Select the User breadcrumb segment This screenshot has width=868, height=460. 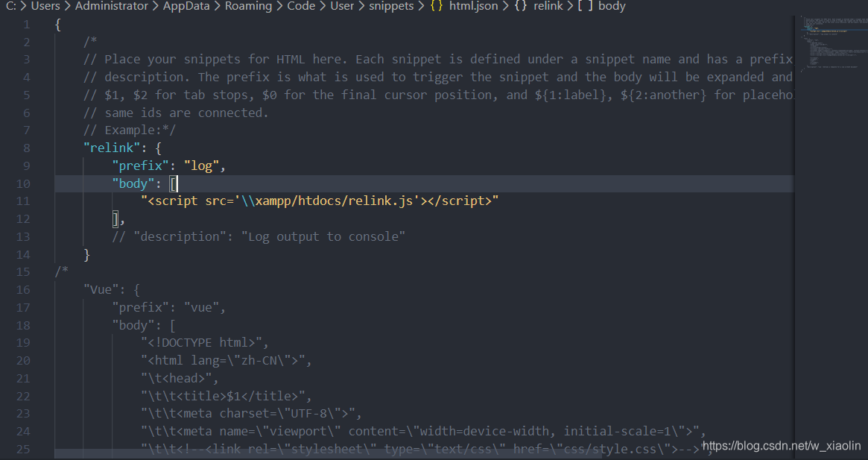[342, 6]
